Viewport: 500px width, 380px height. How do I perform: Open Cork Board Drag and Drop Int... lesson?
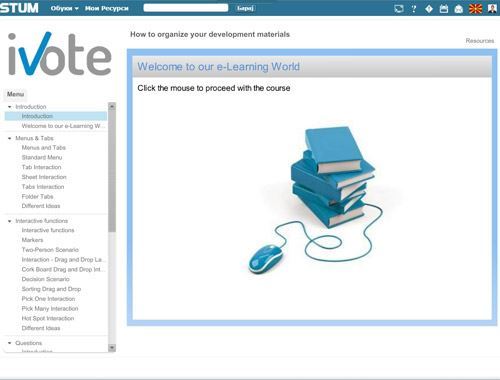coord(63,269)
